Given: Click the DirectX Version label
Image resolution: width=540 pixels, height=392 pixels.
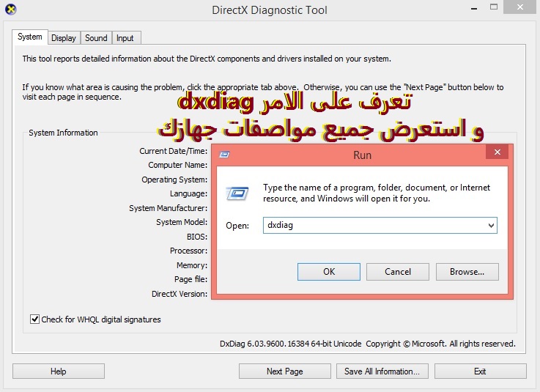Looking at the screenshot, I should point(180,294).
